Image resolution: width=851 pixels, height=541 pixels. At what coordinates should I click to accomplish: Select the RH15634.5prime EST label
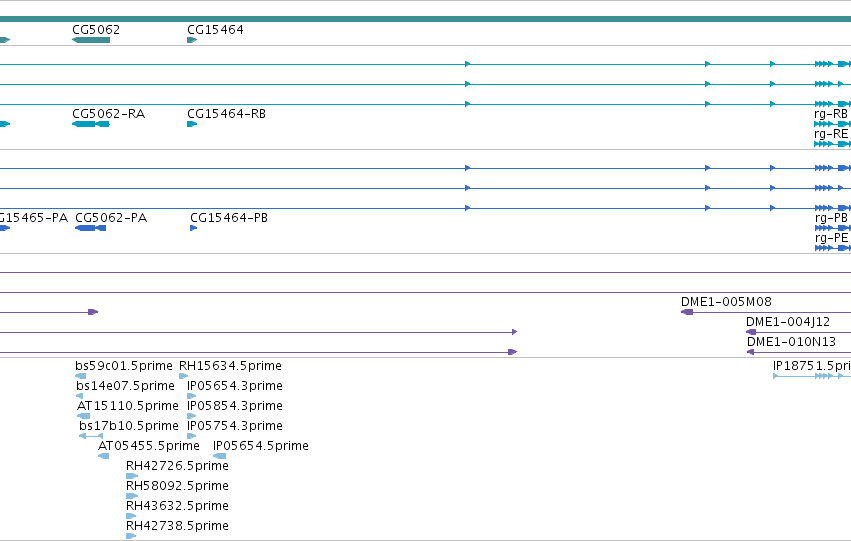click(x=230, y=366)
